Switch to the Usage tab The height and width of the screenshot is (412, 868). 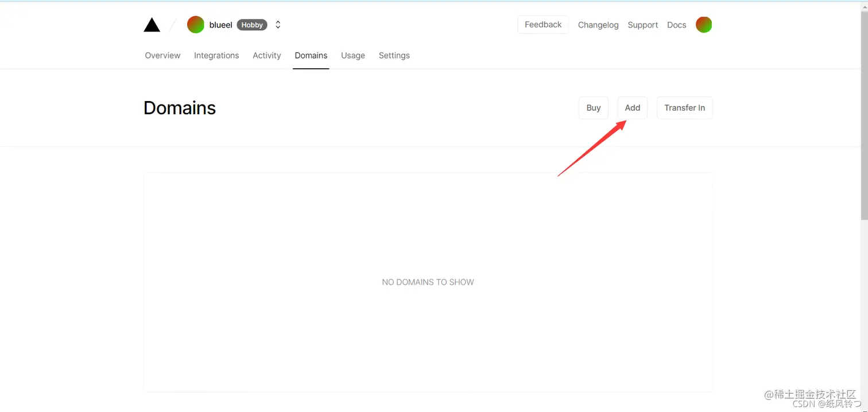pos(353,56)
